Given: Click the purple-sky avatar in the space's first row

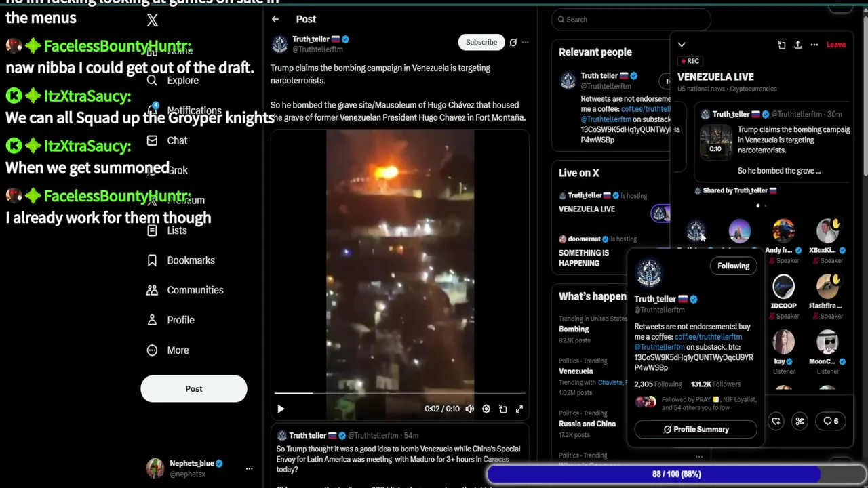Looking at the screenshot, I should (x=739, y=231).
